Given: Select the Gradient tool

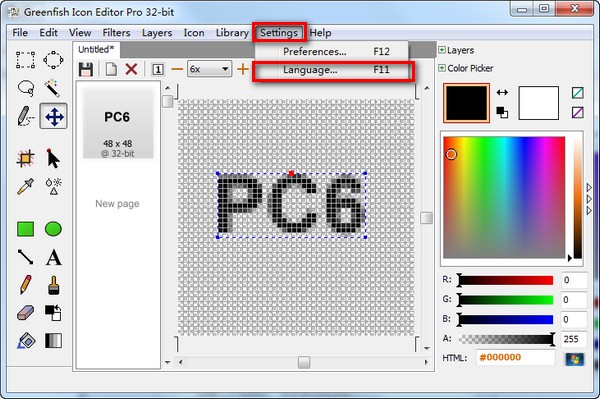Looking at the screenshot, I should pyautogui.click(x=53, y=340).
